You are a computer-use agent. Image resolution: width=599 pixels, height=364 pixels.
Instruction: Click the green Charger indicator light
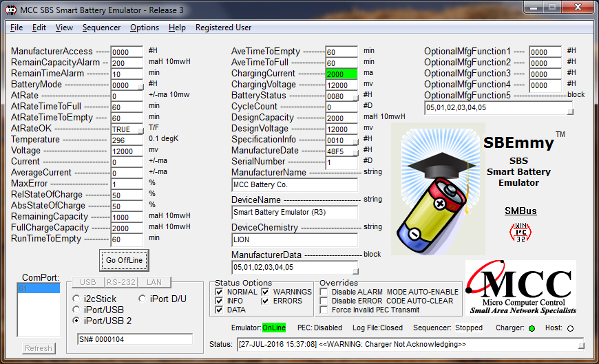[532, 328]
